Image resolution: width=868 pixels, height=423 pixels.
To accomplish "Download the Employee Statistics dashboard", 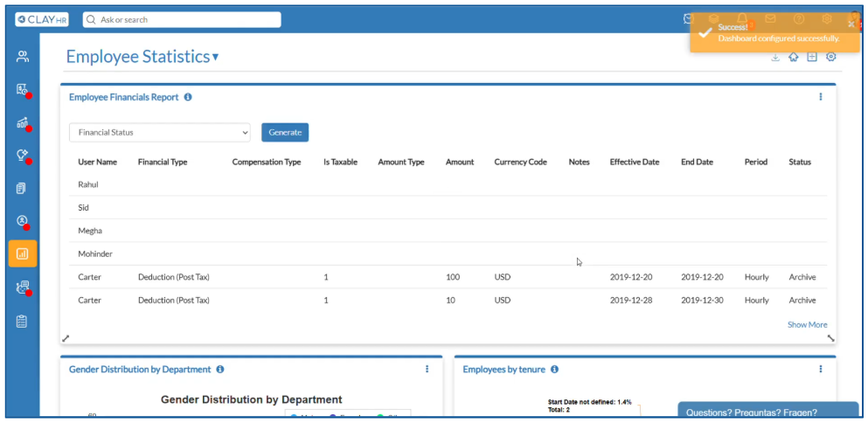I will pos(775,57).
